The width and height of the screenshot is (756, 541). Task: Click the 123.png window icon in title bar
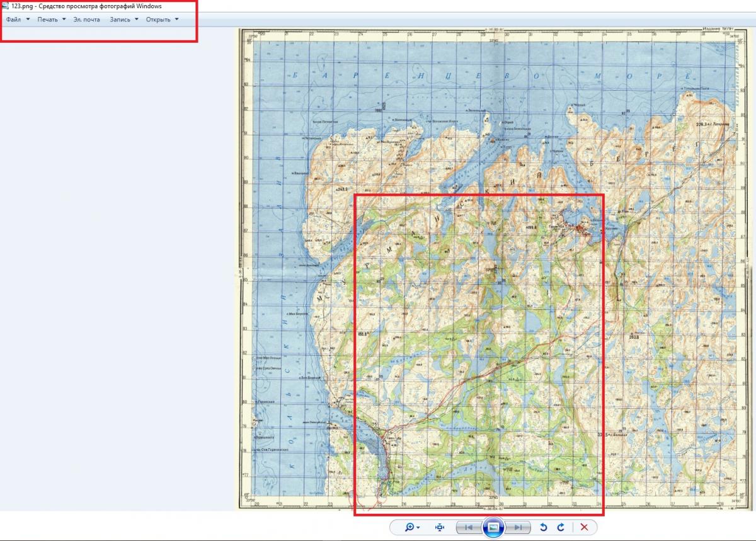point(6,6)
